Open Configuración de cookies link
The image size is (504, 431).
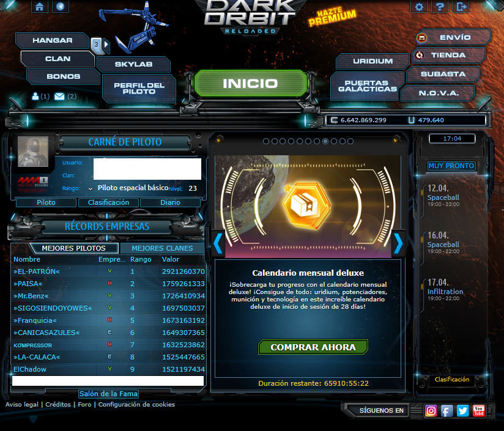point(136,404)
